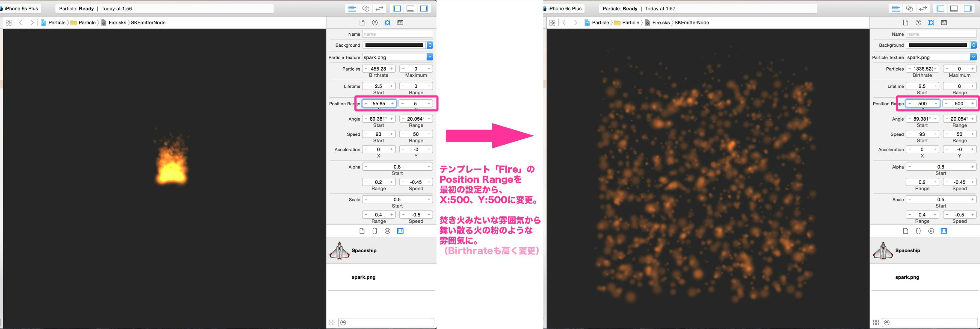
Task: Open Fire.sks crumb in the 1:56 window
Action: (x=113, y=22)
